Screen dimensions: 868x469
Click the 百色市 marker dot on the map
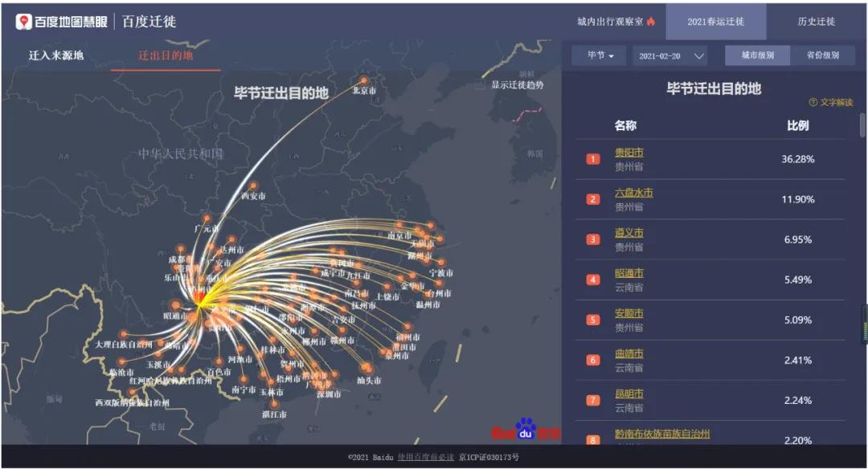pyautogui.click(x=219, y=361)
